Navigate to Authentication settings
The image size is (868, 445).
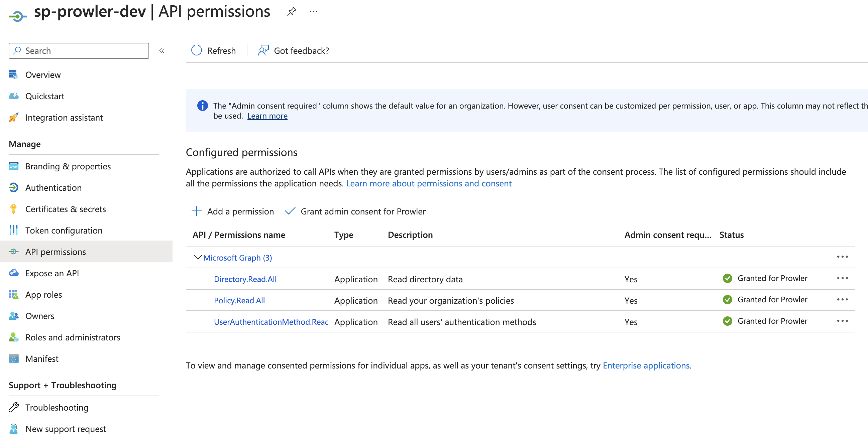[53, 187]
